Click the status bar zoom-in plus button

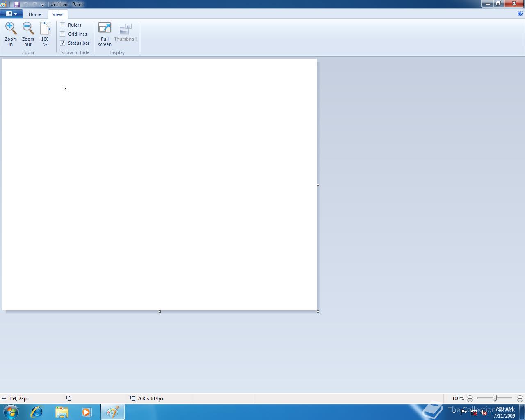point(520,398)
